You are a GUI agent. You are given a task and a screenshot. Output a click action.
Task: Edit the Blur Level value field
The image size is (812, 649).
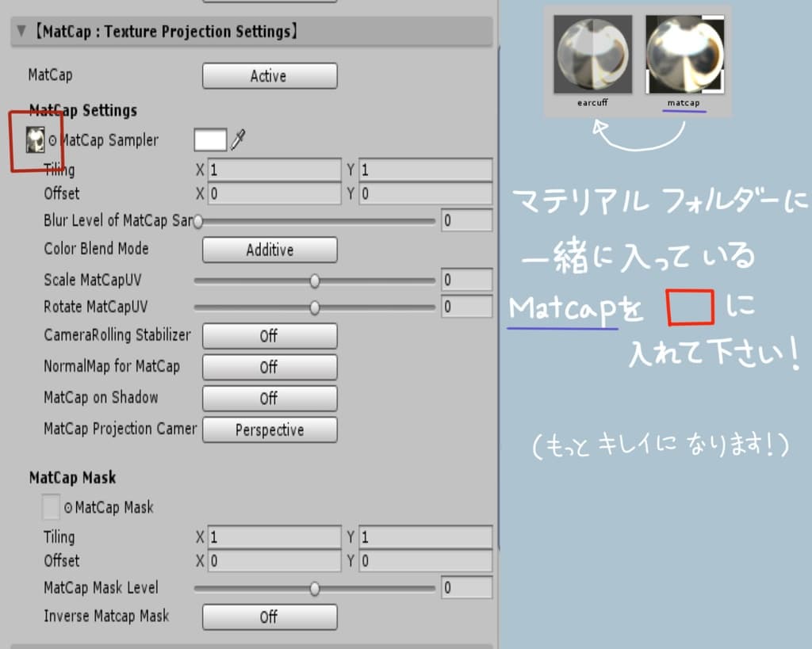[x=466, y=220]
